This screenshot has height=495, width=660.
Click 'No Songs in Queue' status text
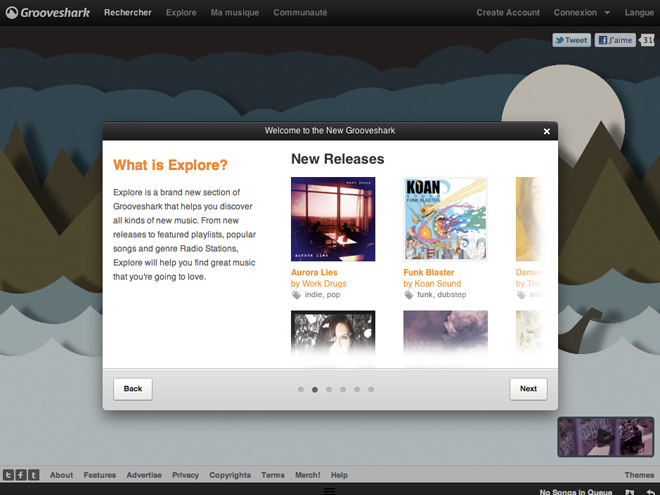click(x=575, y=492)
